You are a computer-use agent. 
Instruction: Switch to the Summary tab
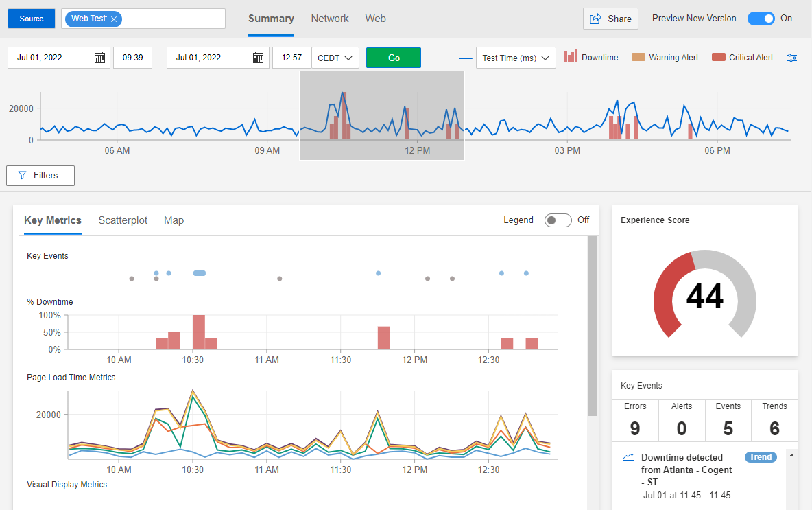point(271,19)
